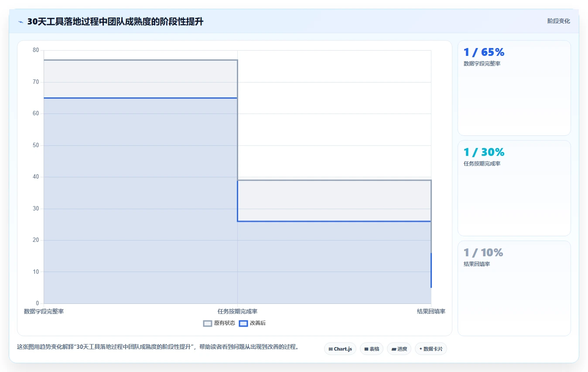Click the description text below the chart
This screenshot has height=372, width=588.
[x=158, y=347]
